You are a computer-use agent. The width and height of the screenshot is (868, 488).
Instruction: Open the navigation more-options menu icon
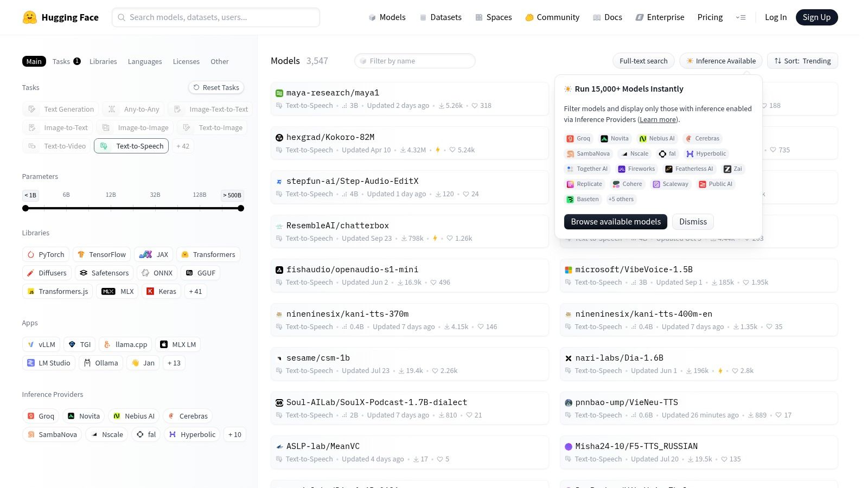(741, 17)
